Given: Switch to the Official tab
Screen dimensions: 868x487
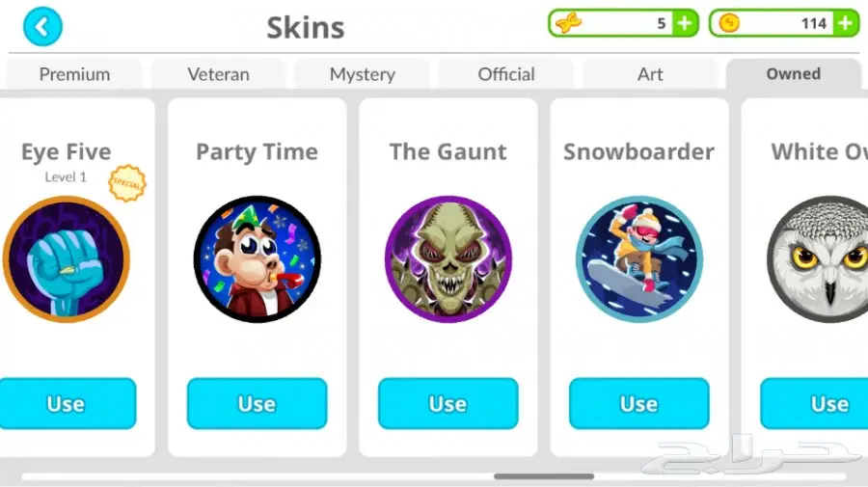Looking at the screenshot, I should 506,73.
